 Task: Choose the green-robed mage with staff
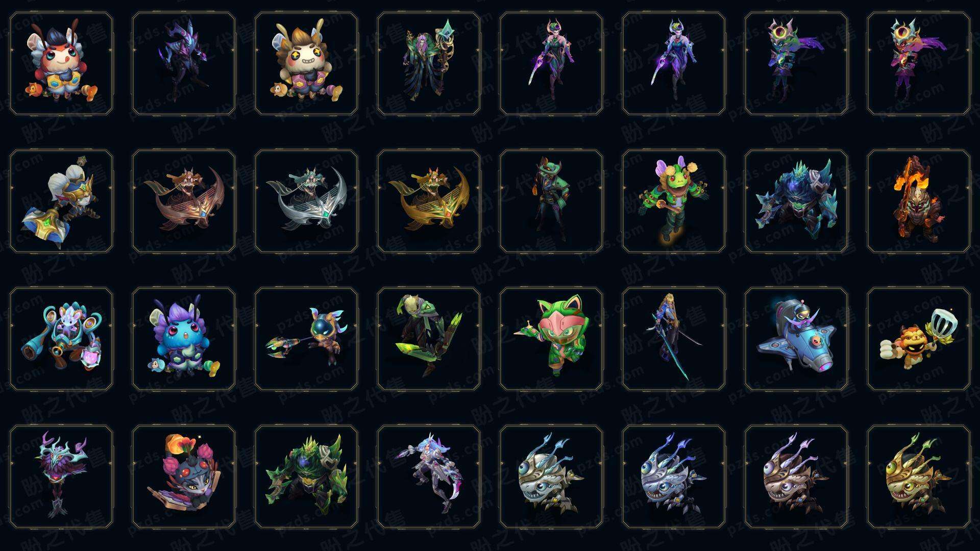[429, 63]
